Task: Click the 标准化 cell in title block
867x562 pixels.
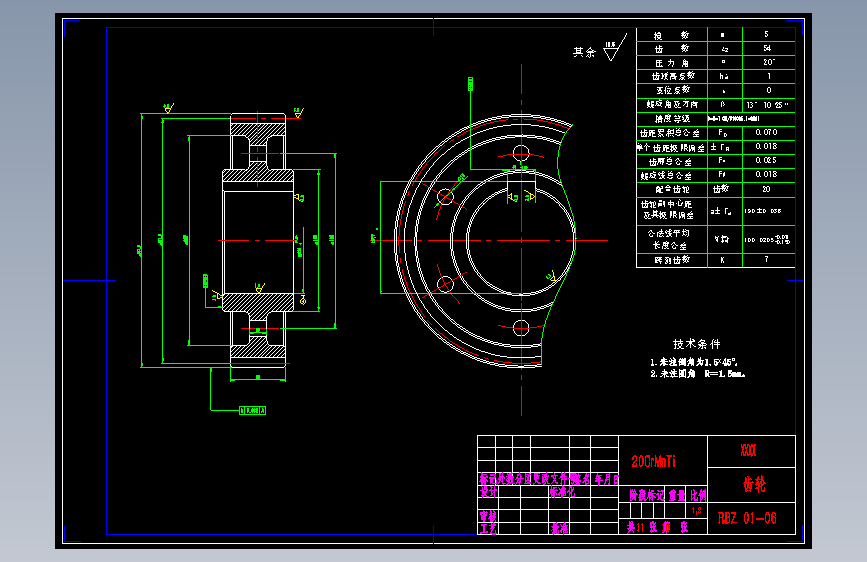Action: click(x=562, y=492)
